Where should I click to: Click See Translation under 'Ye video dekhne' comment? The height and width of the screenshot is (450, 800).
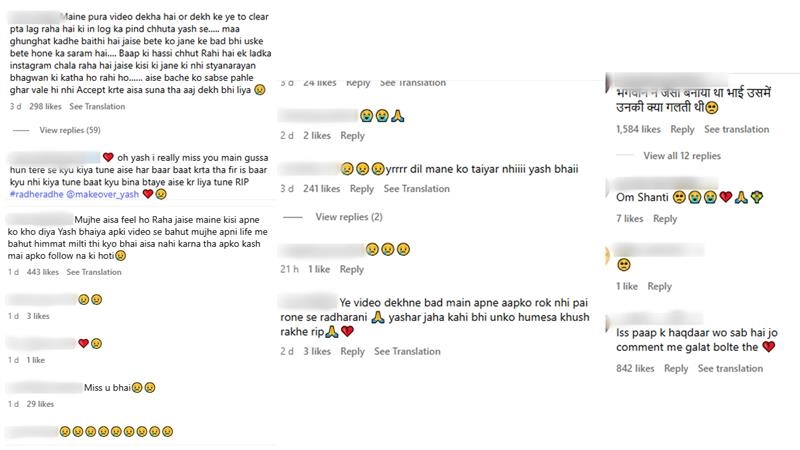[x=407, y=351]
